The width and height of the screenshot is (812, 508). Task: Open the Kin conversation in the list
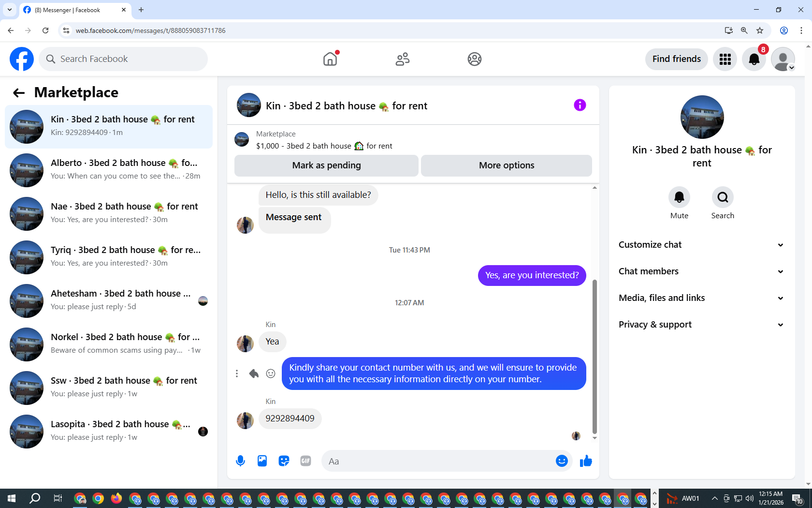[x=109, y=127]
